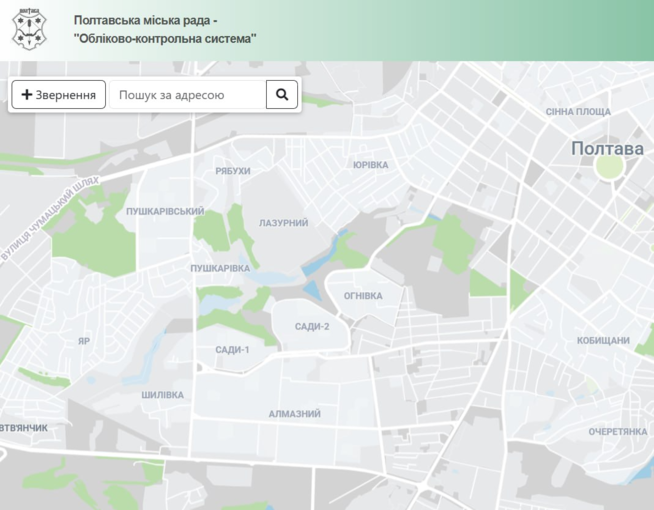The image size is (654, 510).
Task: Click the ЛАЗУРНИЙ district label
Action: click(x=284, y=223)
